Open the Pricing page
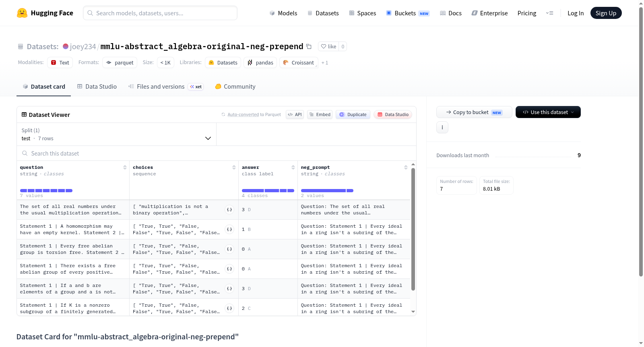The width and height of the screenshot is (644, 347). [x=527, y=13]
